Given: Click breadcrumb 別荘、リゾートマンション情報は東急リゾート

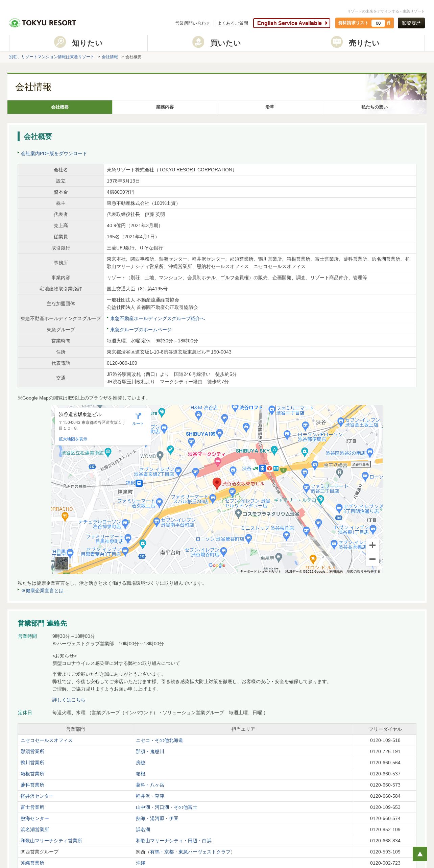Looking at the screenshot, I should pos(51,57).
